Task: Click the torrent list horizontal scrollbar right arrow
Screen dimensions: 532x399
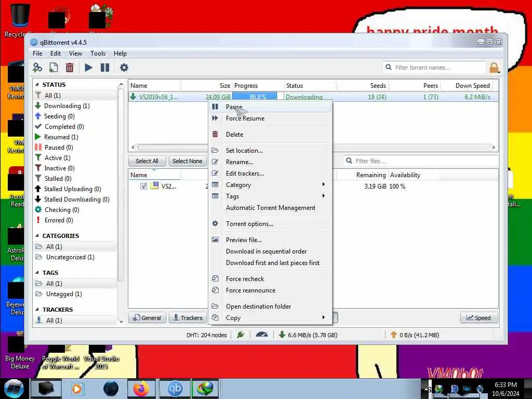Action: point(494,147)
